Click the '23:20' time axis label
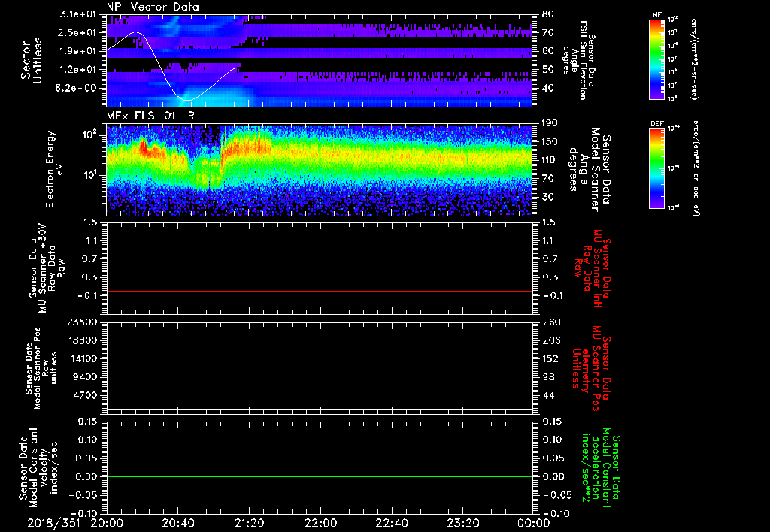 [x=462, y=523]
